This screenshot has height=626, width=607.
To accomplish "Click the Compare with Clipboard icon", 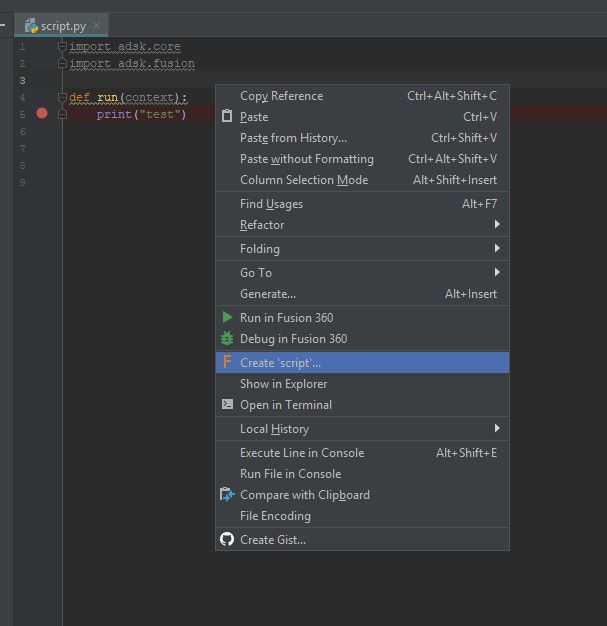I will 227,495.
